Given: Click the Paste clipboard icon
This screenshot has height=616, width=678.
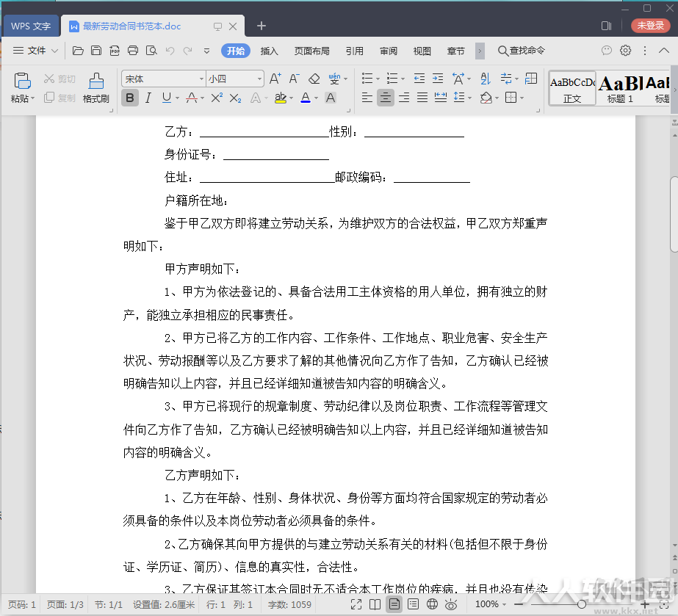Looking at the screenshot, I should point(22,81).
